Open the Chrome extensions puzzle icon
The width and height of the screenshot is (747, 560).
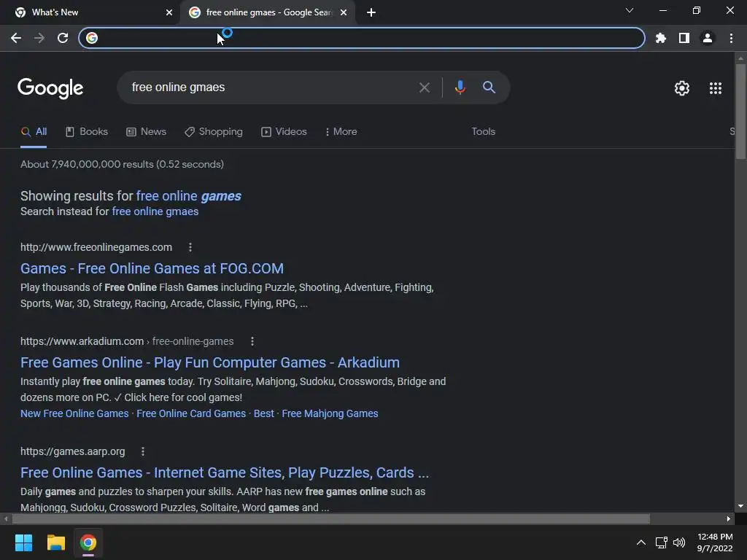click(661, 38)
